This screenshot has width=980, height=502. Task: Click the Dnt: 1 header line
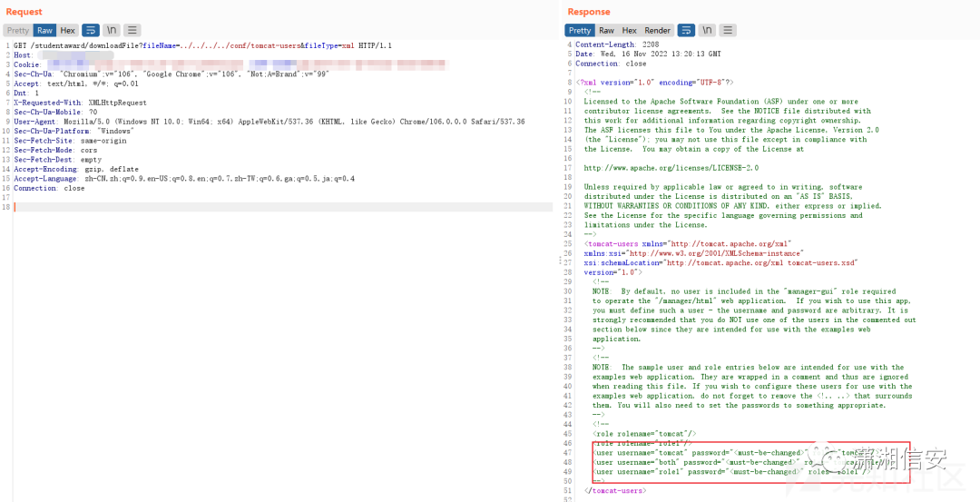coord(26,94)
